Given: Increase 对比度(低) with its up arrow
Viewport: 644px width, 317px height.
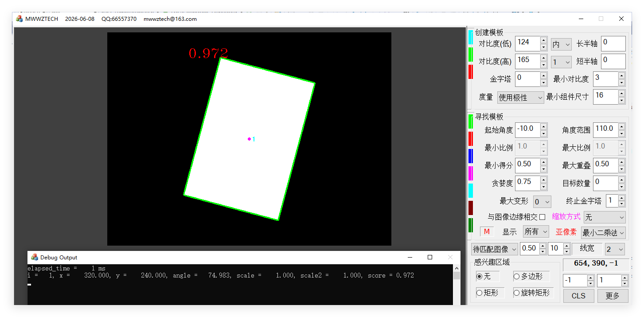Looking at the screenshot, I should tap(544, 40).
